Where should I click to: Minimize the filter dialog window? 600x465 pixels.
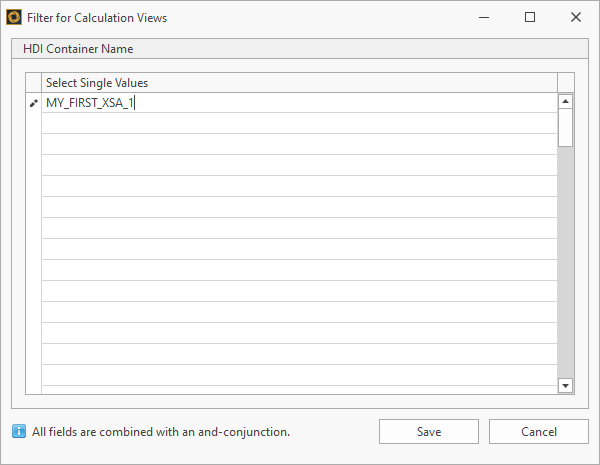click(x=485, y=17)
